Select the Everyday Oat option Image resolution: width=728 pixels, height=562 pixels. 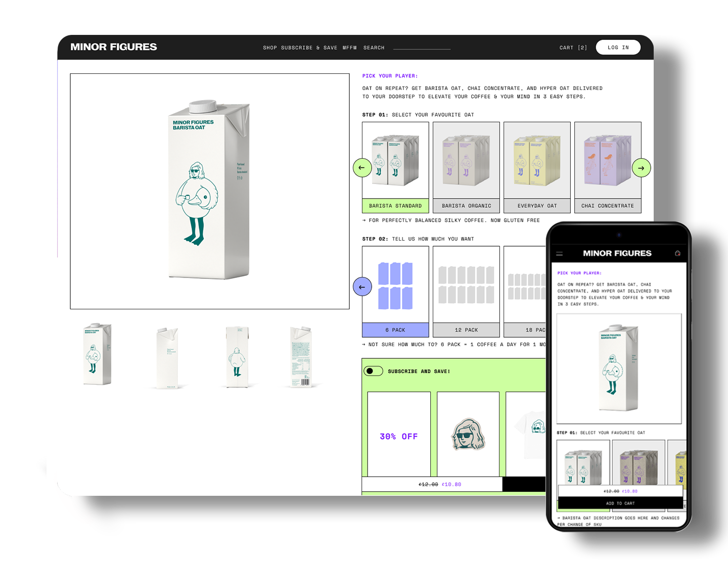pos(537,167)
